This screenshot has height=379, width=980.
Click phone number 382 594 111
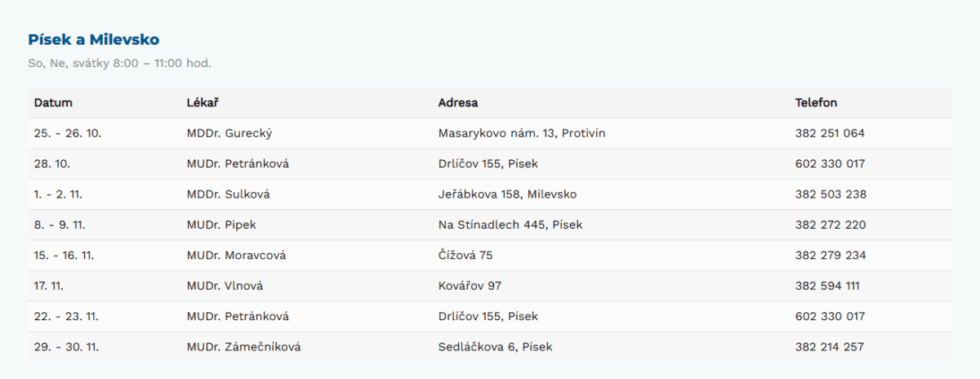(826, 286)
